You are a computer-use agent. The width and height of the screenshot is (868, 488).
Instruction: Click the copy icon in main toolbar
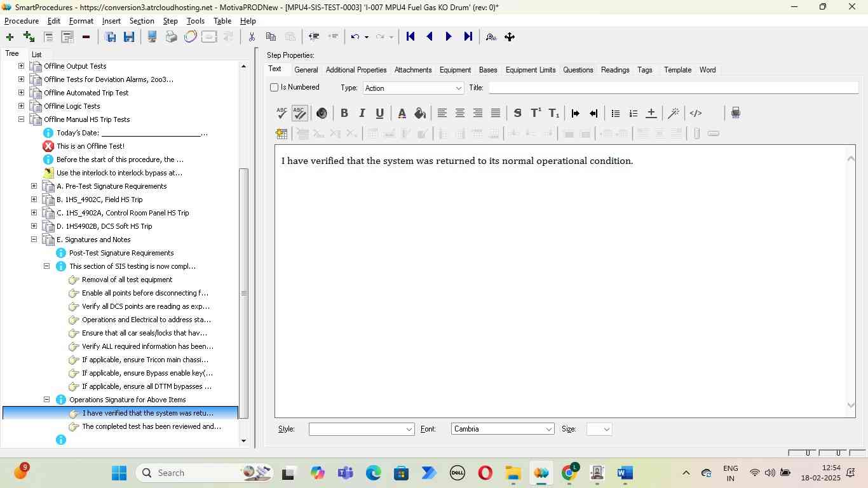271,37
